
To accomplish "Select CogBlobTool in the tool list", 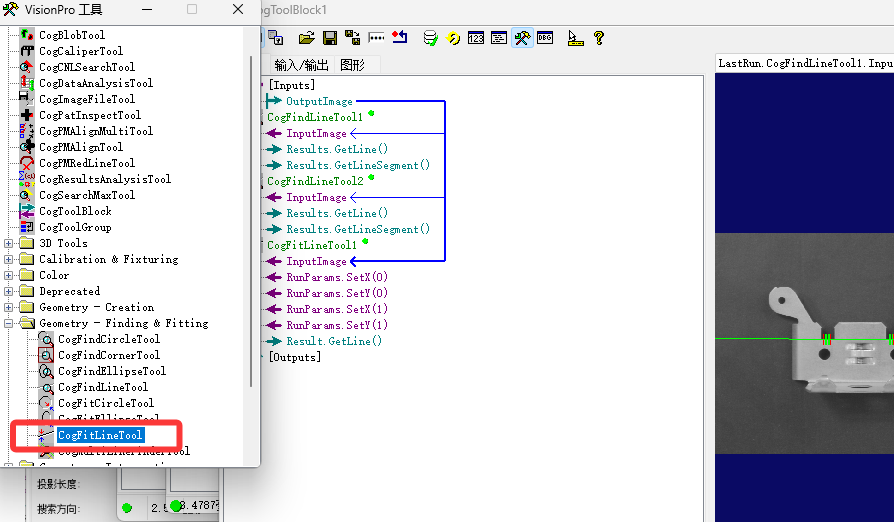I will [x=72, y=35].
